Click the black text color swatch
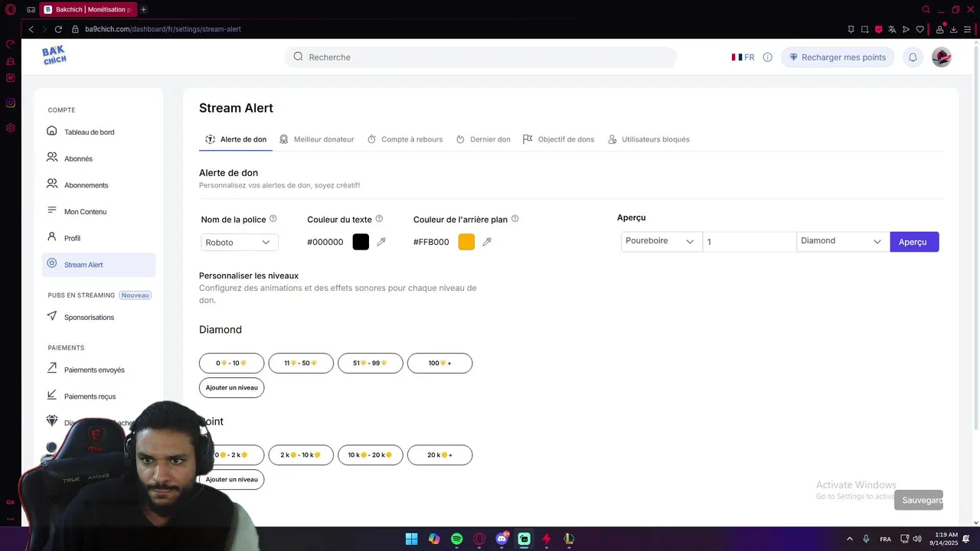This screenshot has height=551, width=980. [x=361, y=242]
